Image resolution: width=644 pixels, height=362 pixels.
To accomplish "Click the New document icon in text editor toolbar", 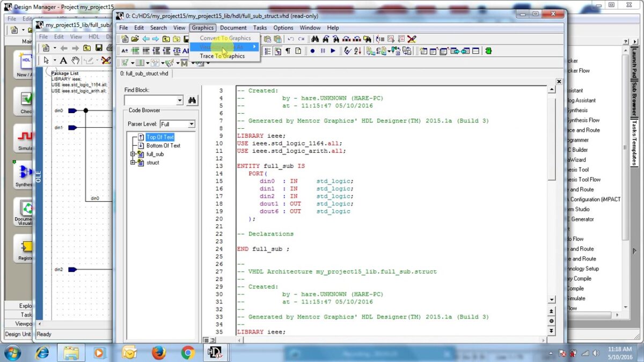I will click(125, 39).
